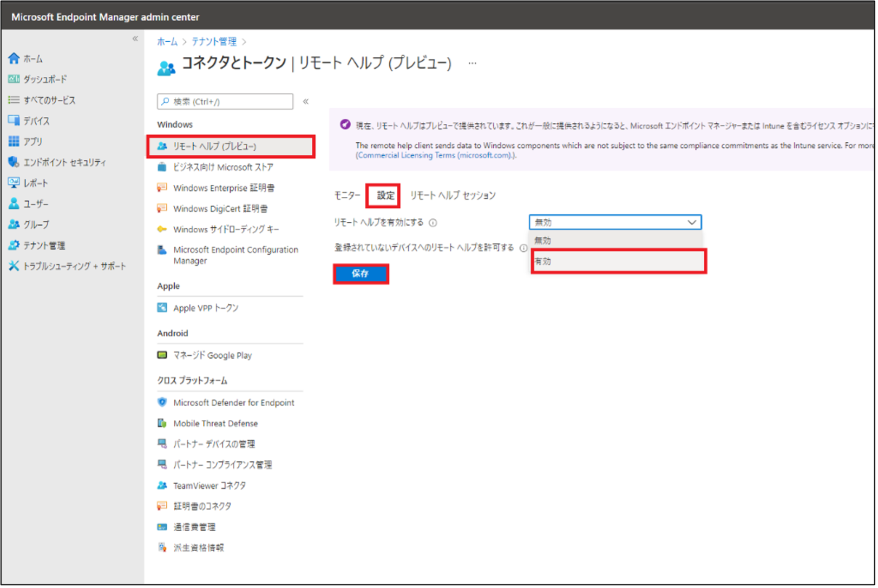Click the 検索 (Ctrl+/) search field
This screenshot has width=878, height=588.
pyautogui.click(x=226, y=102)
